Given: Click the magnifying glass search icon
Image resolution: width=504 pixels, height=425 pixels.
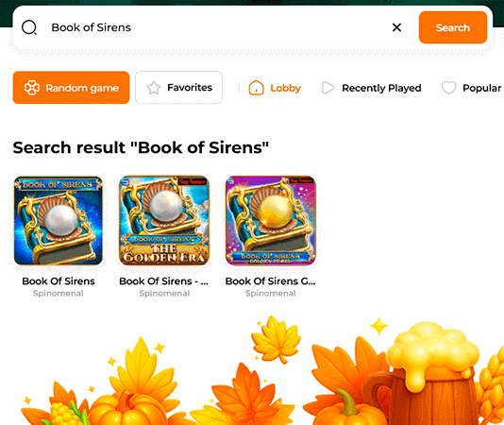Looking at the screenshot, I should (x=29, y=27).
